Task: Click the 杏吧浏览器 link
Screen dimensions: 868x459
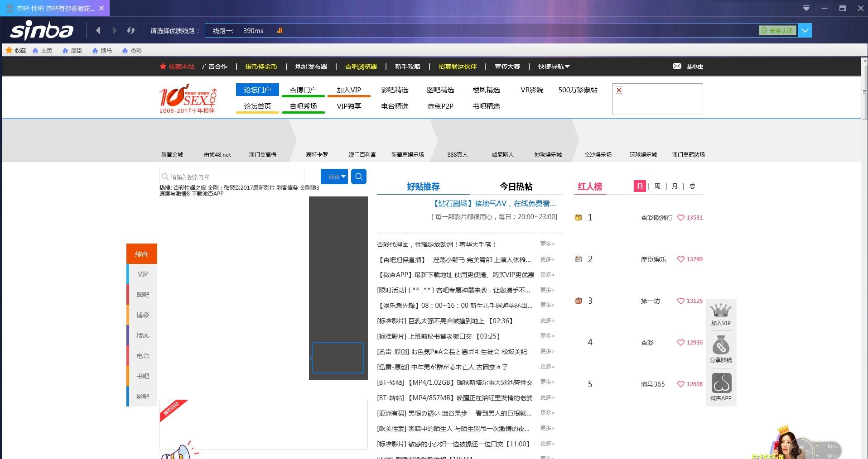Action: click(361, 67)
